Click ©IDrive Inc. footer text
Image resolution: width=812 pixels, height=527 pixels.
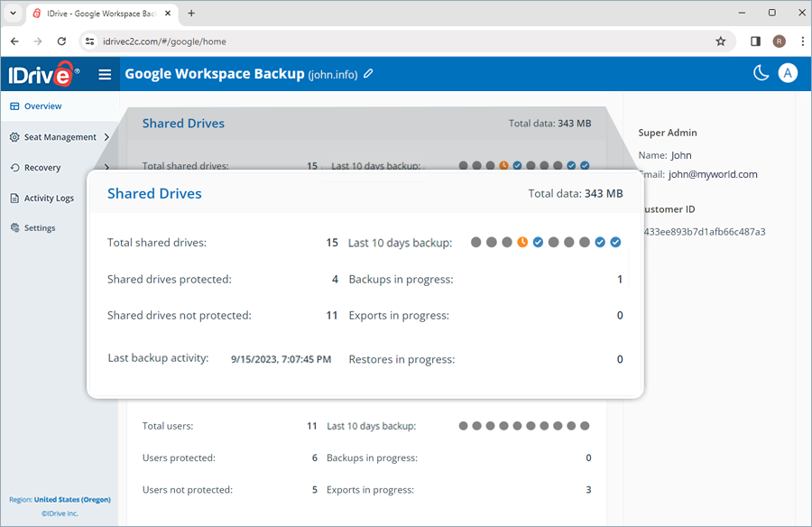[60, 513]
